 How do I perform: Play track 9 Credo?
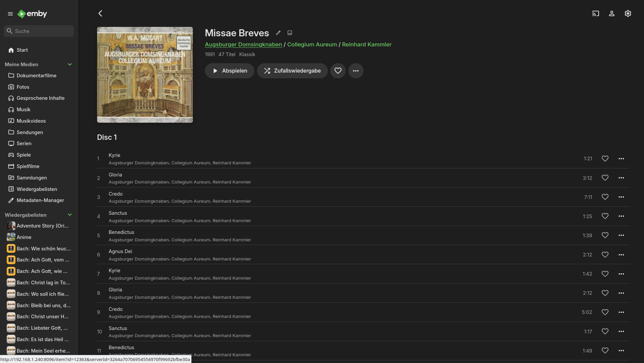(363, 313)
